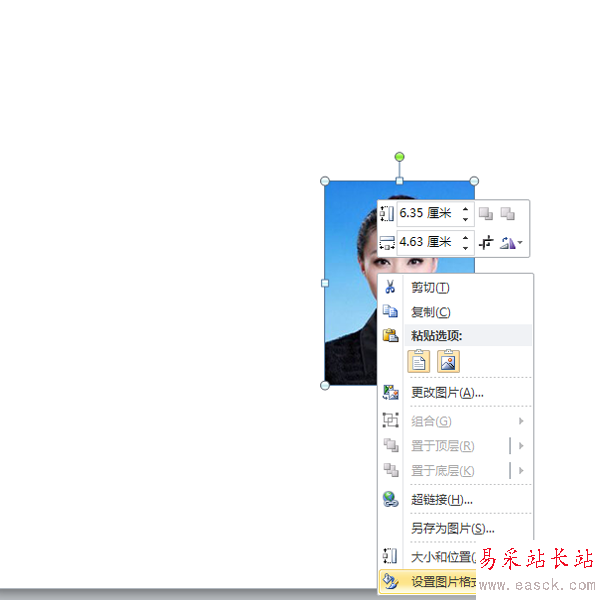
Task: Click the group icon beside 组合
Action: 391,420
